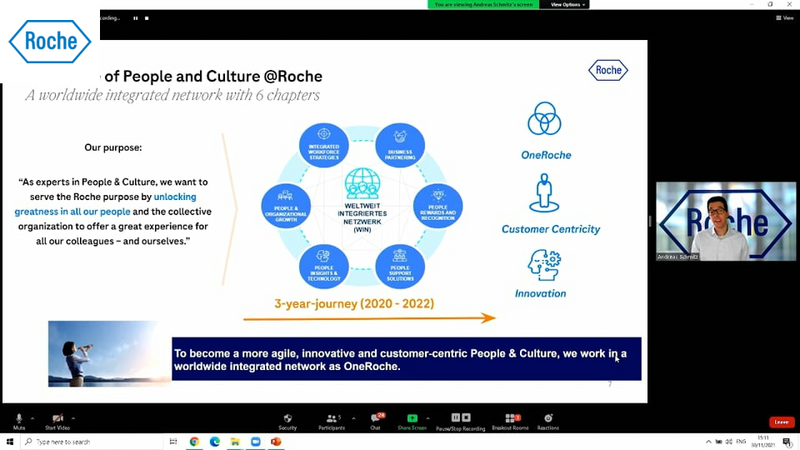Screen dimensions: 800x450
Task: Open the Security shield menu
Action: click(x=288, y=421)
